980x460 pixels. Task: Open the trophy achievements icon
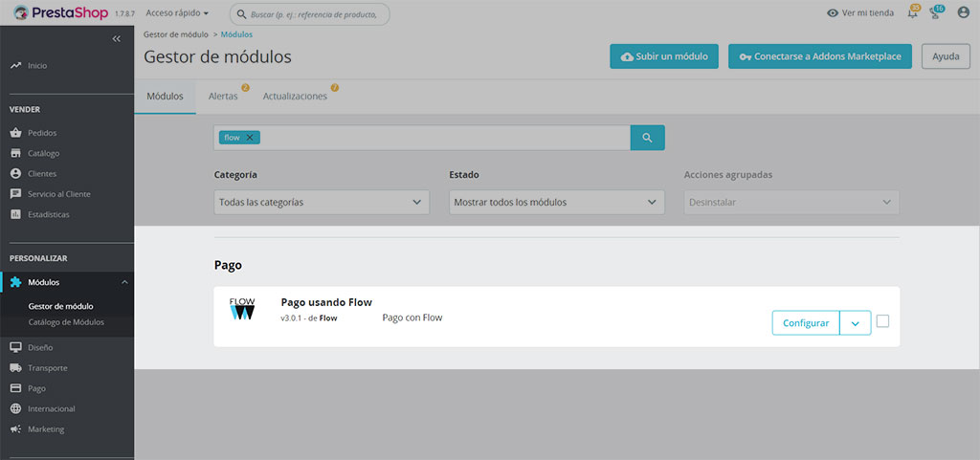936,12
